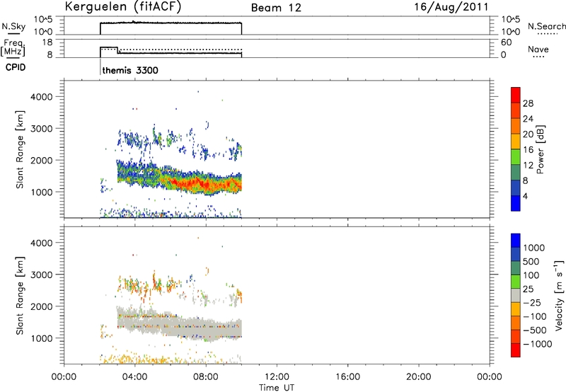This screenshot has width=566, height=392.
Task: Click the 'N.Sky' legend label
Action: click(13, 27)
